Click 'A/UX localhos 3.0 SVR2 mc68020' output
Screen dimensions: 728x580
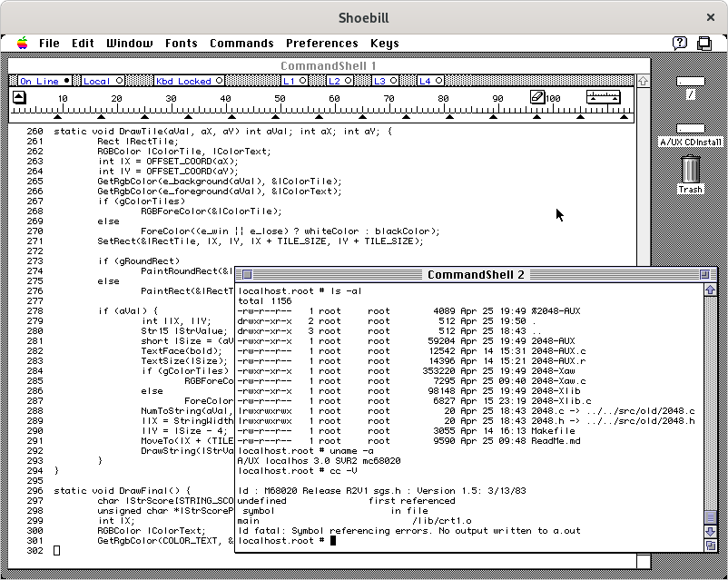pos(319,461)
